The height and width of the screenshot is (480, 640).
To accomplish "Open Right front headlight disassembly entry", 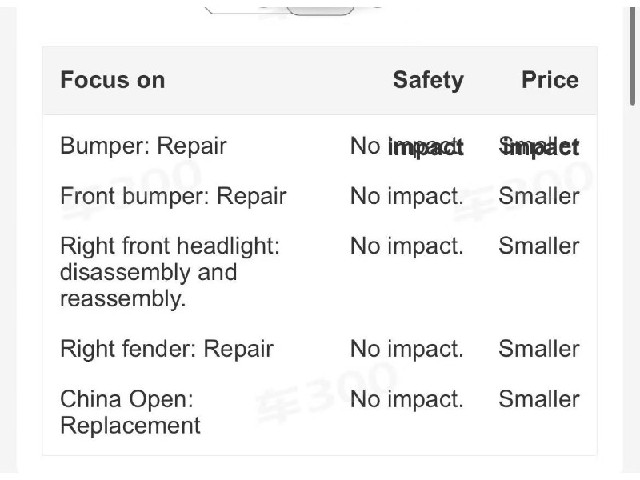I will coord(170,272).
